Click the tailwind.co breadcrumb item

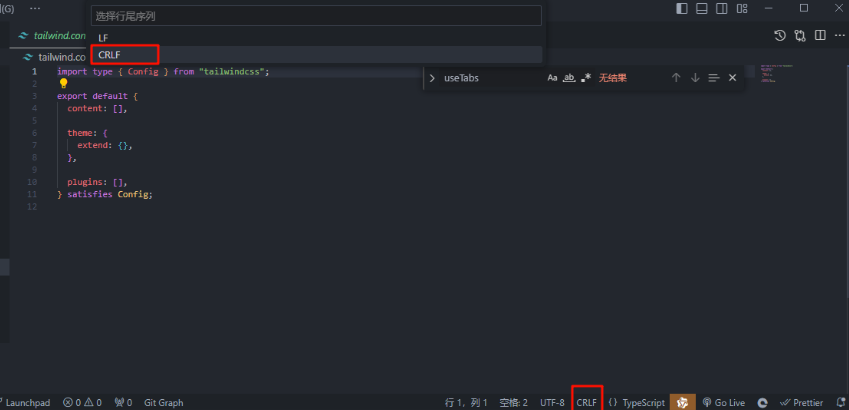coord(62,57)
